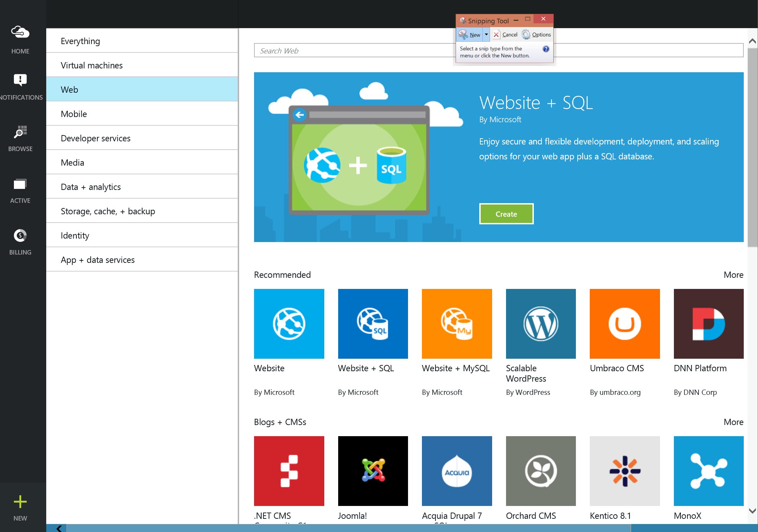
Task: Select the Scalable WordPress tile icon
Action: click(541, 324)
